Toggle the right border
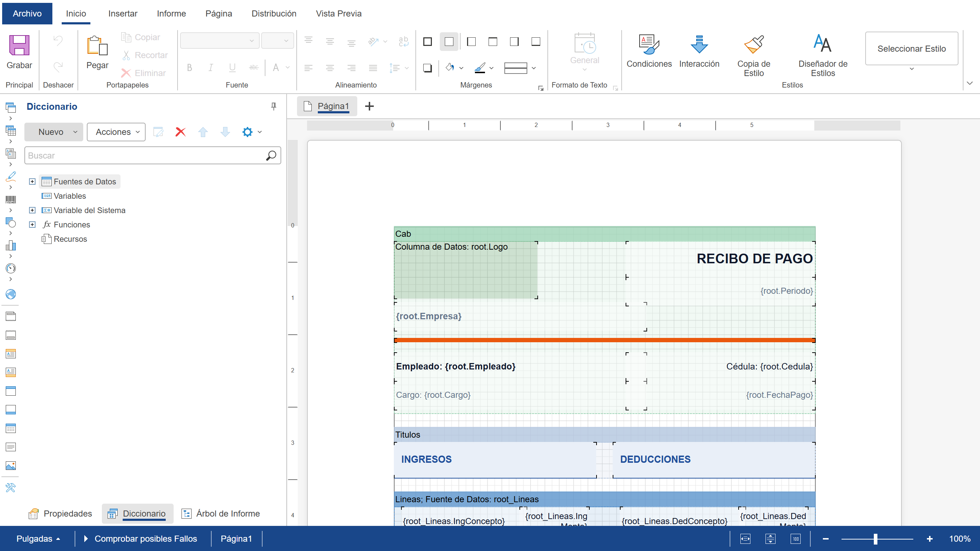The image size is (980, 551). click(x=514, y=42)
